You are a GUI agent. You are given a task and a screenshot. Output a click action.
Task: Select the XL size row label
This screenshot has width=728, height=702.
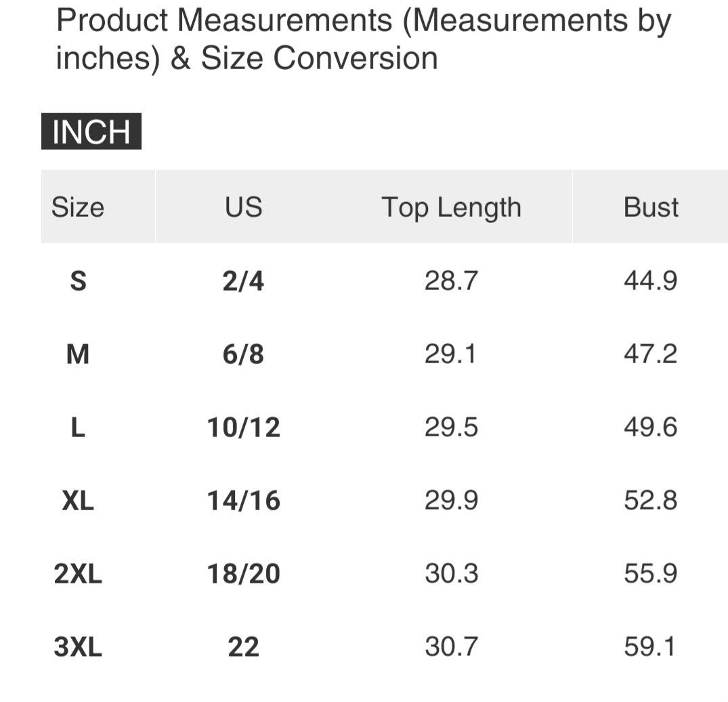coord(78,501)
